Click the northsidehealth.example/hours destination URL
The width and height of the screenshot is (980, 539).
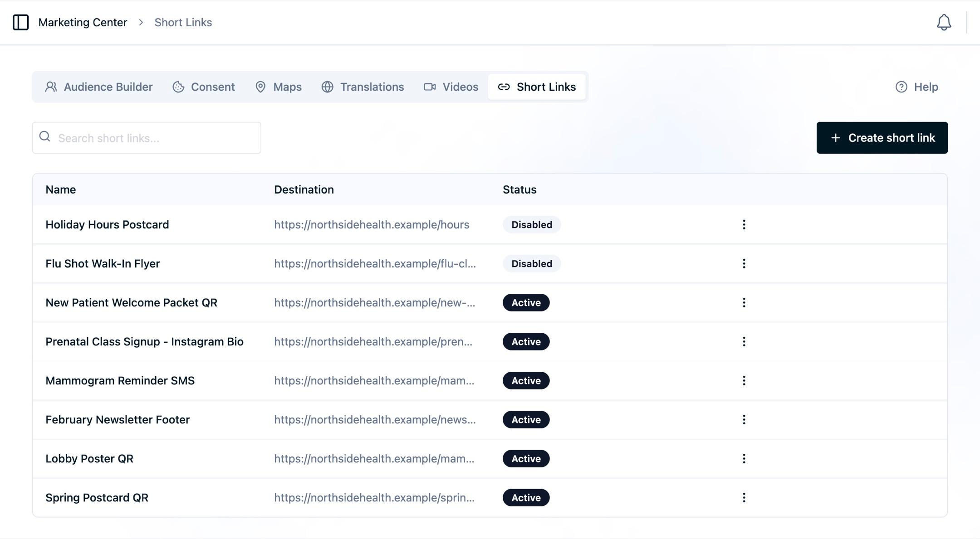pos(372,225)
